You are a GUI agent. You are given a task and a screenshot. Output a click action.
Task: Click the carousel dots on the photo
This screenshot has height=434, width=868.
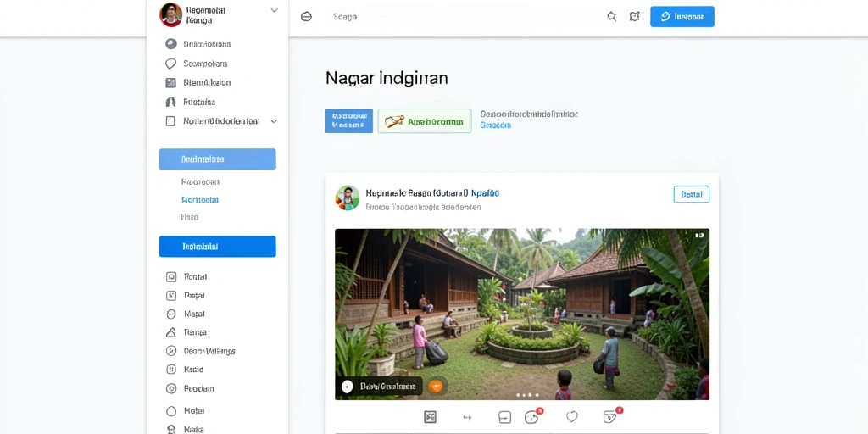pyautogui.click(x=527, y=395)
